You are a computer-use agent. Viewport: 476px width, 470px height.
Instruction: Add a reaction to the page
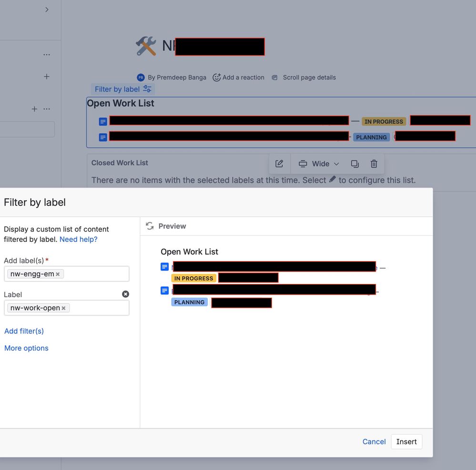pos(238,77)
